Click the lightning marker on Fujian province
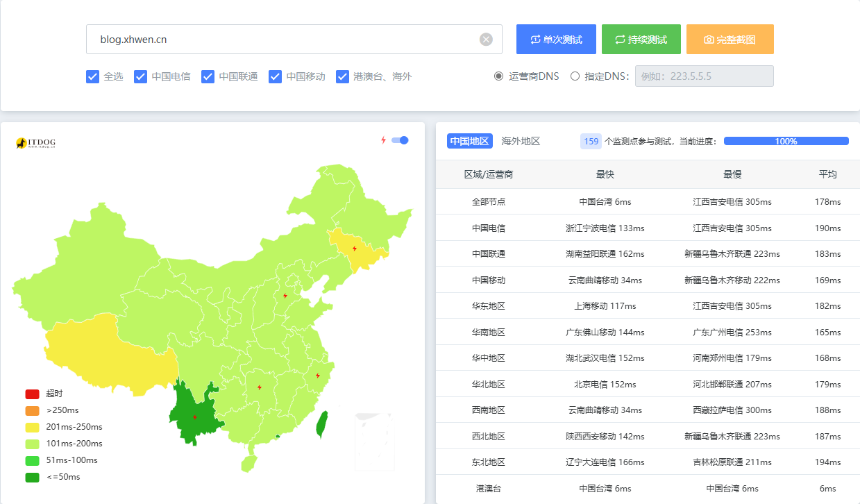Viewport: 860px width, 504px height. 318,376
